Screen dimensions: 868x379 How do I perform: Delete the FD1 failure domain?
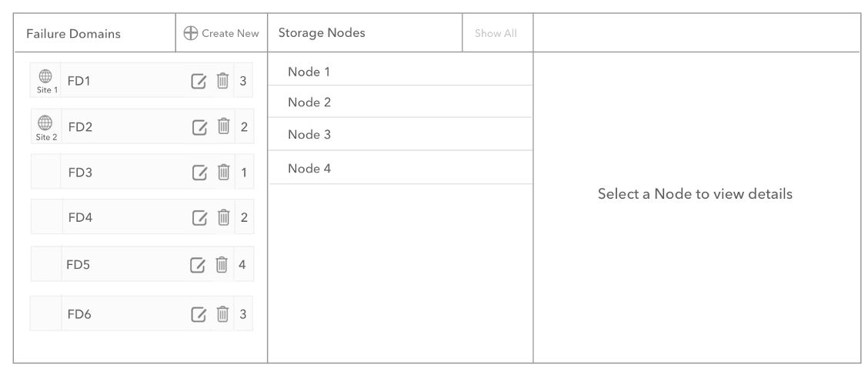(222, 80)
